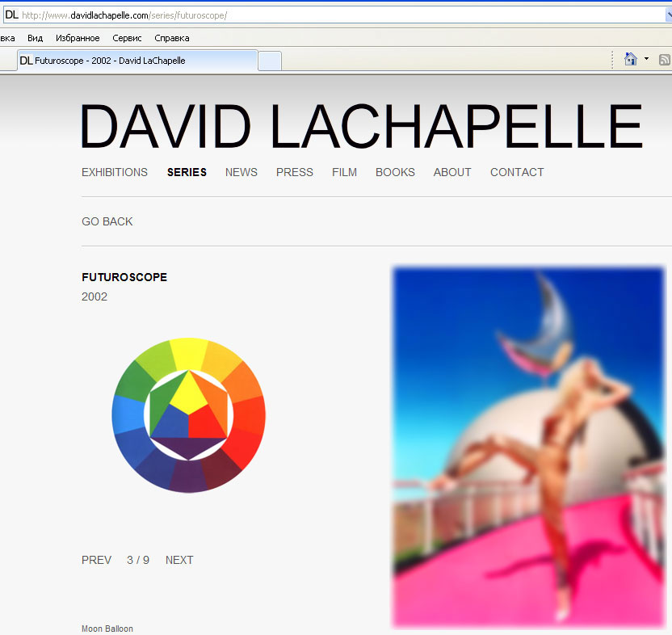Open the browser Home page icon

click(x=631, y=59)
